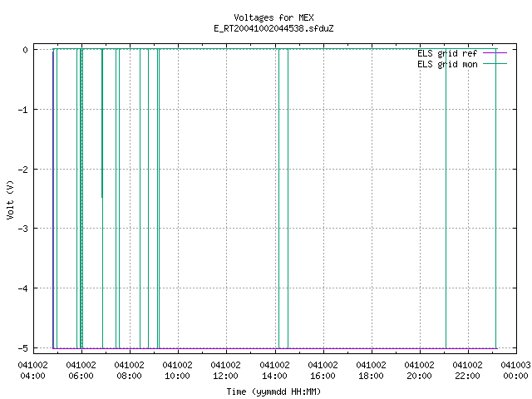Click the short green spike ending near -2.5 V

click(x=101, y=124)
